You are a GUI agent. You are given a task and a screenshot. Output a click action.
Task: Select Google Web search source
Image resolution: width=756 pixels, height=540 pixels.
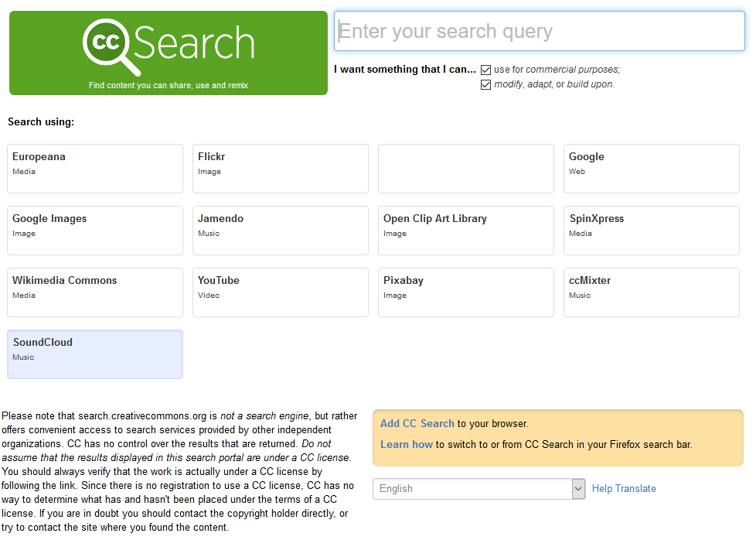point(652,169)
